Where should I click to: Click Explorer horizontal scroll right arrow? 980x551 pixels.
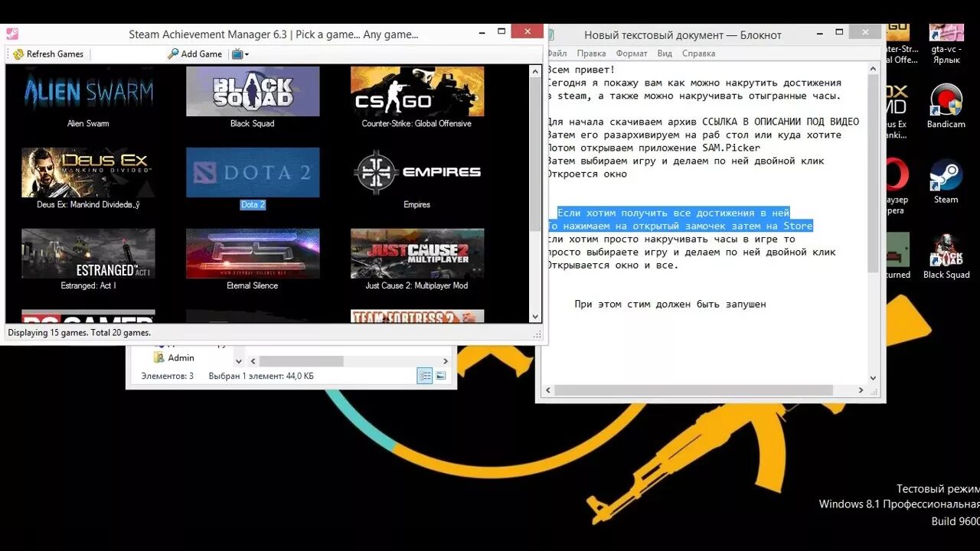click(444, 361)
